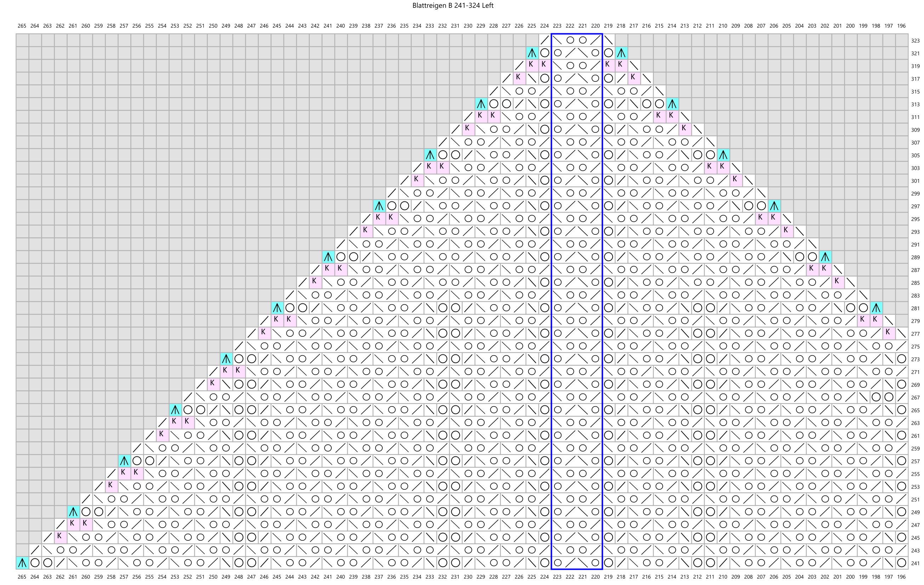Click the cyan symbol in row 321, column 225
Screen dimensions: 924x585
coord(531,53)
